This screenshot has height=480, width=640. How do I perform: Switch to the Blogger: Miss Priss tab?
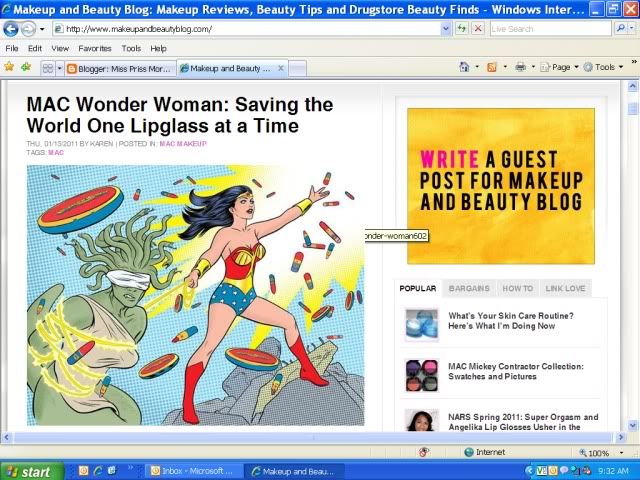[120, 69]
